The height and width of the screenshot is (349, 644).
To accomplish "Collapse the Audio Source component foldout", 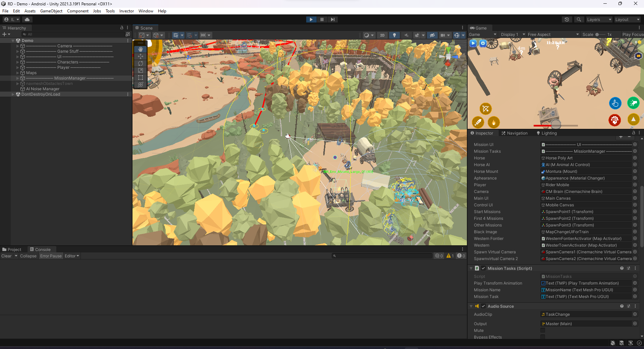I will coord(471,306).
